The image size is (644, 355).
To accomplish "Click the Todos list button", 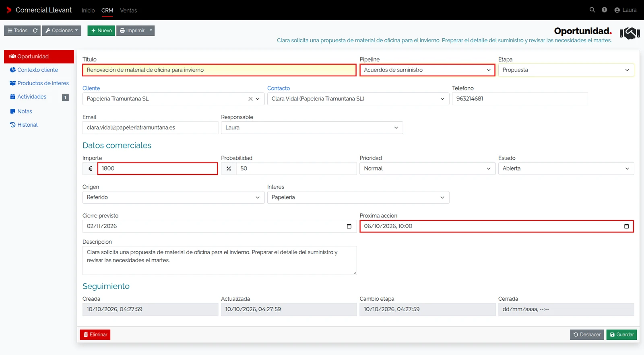I will coord(17,31).
